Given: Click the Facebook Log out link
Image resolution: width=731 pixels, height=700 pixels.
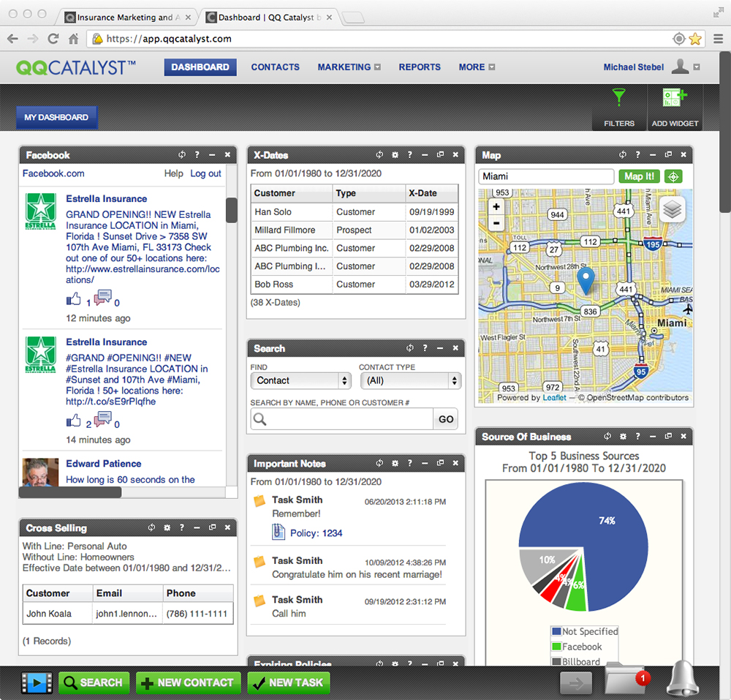Looking at the screenshot, I should point(205,173).
